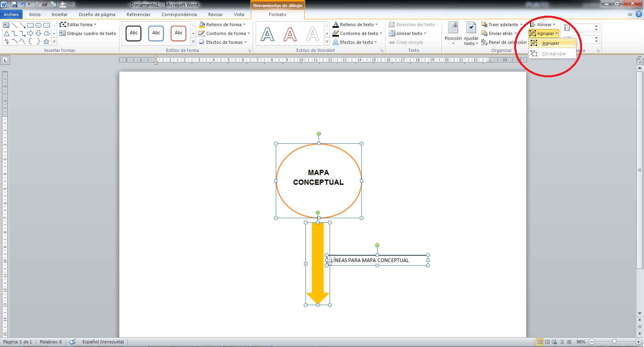This screenshot has width=644, height=347.
Task: Switch to Web Layout view
Action: coord(554,342)
